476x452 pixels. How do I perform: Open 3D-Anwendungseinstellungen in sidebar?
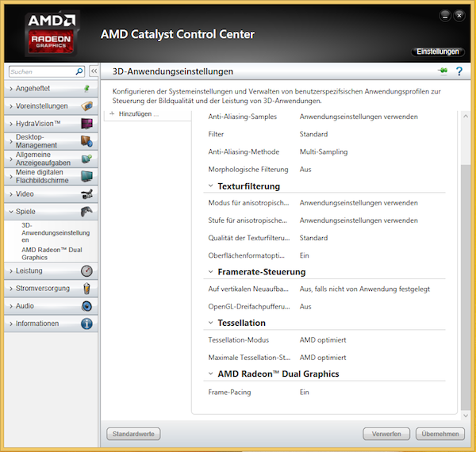(56, 232)
